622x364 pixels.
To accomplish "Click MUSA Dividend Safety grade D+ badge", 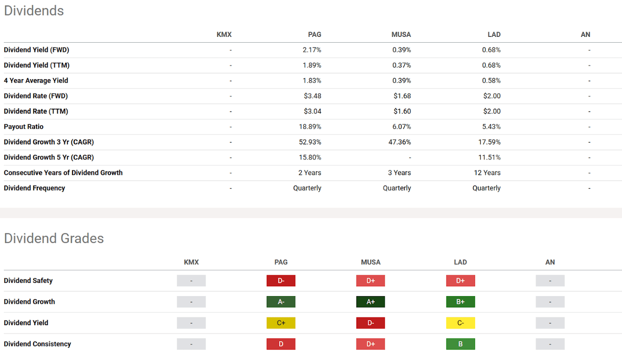I will click(371, 281).
